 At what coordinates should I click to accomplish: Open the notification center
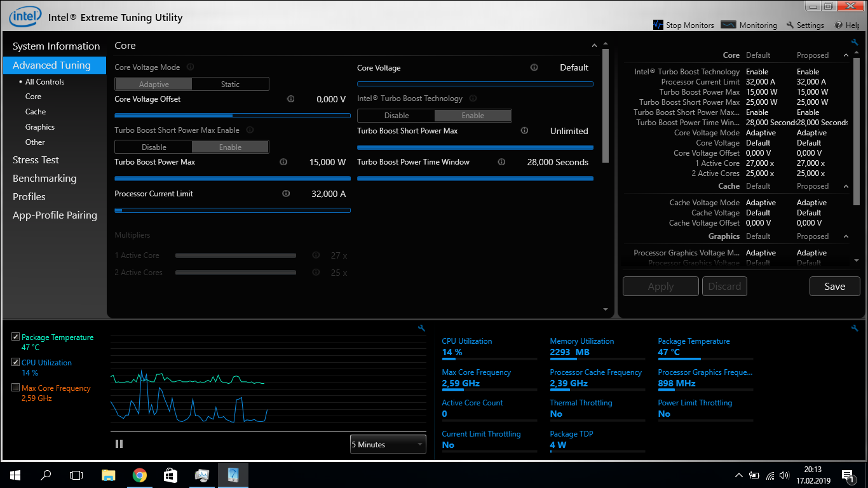coord(848,475)
